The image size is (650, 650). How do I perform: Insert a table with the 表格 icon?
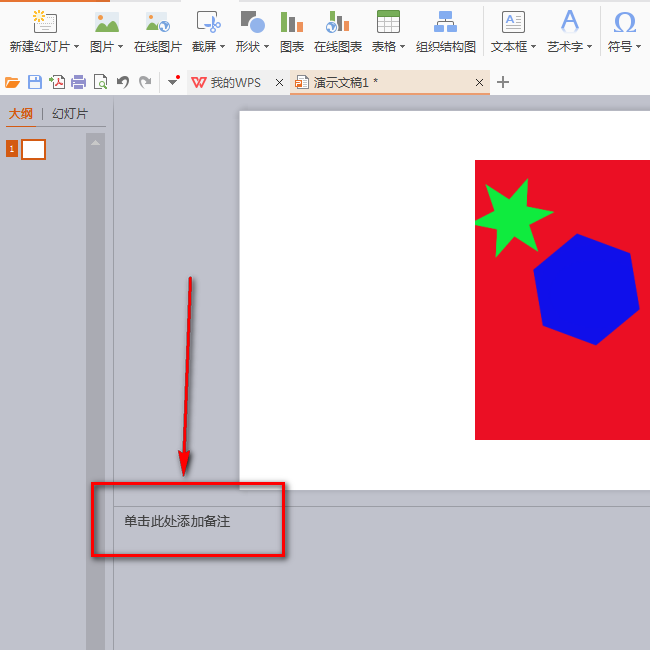point(388,22)
